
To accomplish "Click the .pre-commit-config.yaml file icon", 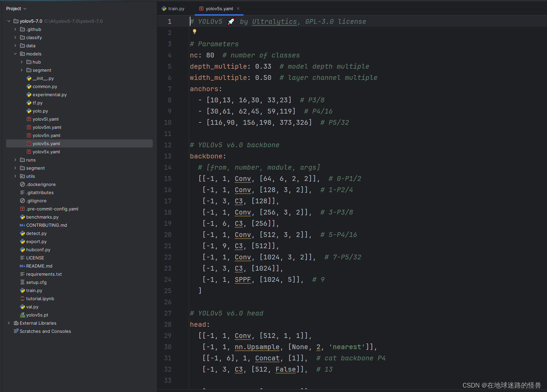I will [x=22, y=209].
